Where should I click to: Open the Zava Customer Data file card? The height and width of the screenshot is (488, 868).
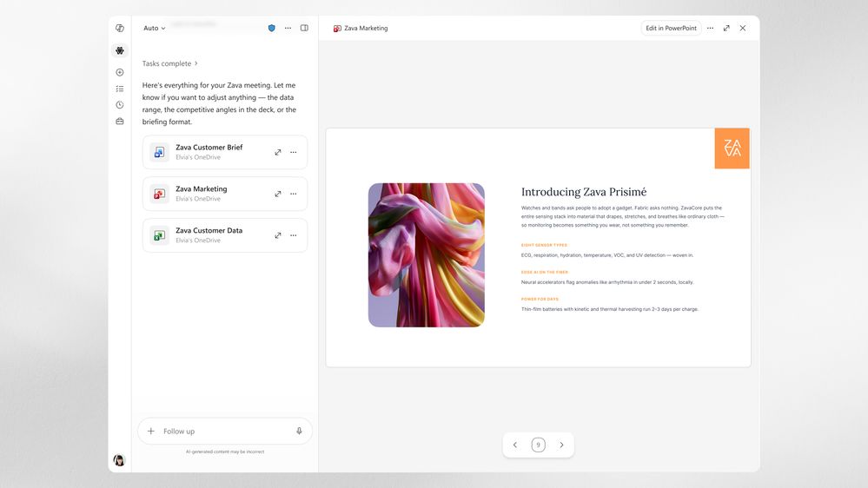(225, 235)
